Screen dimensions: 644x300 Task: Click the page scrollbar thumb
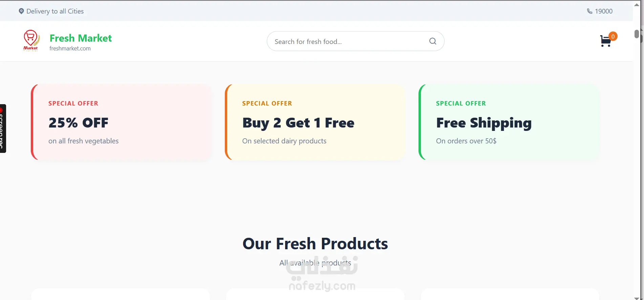637,34
